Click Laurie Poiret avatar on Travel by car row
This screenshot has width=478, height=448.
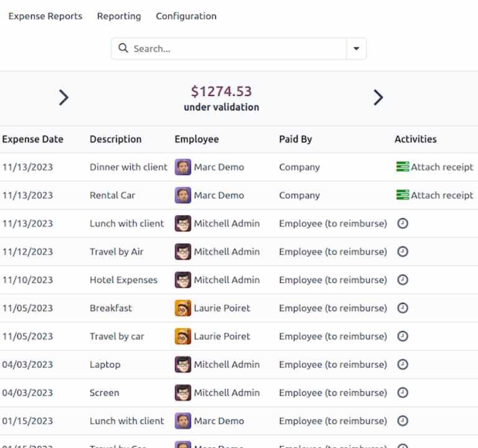(x=182, y=336)
